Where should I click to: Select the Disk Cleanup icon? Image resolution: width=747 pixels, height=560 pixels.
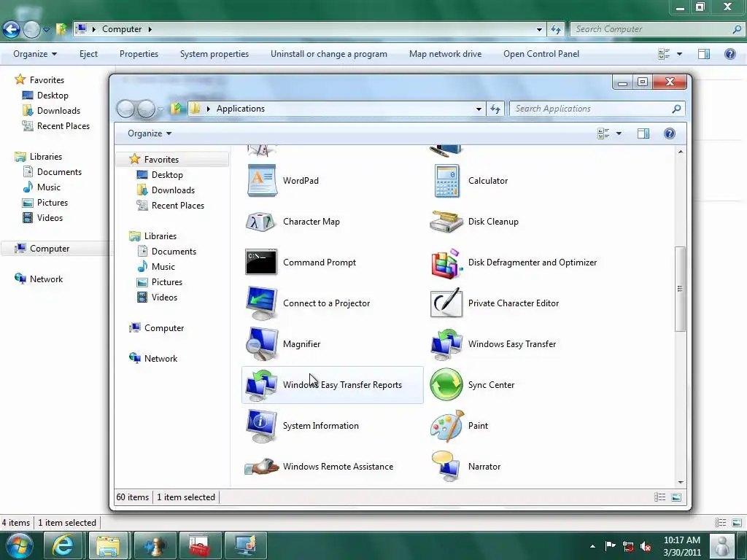point(446,222)
